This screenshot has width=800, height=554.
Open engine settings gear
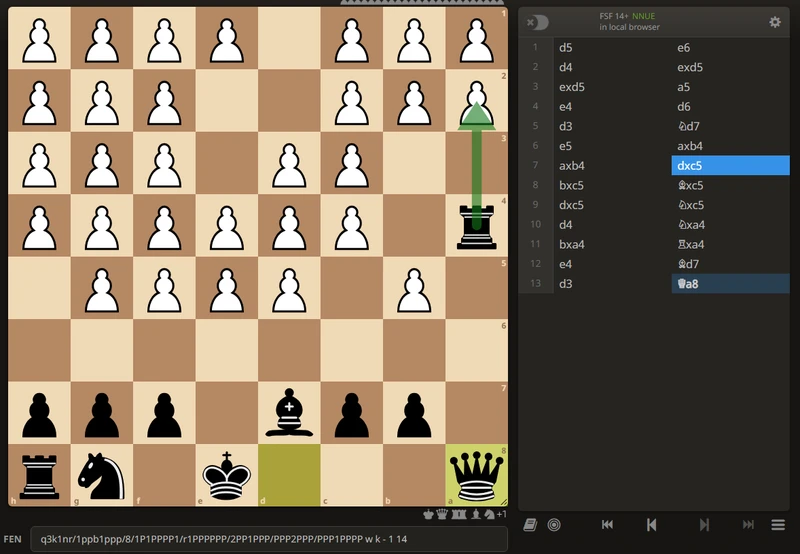coord(774,22)
